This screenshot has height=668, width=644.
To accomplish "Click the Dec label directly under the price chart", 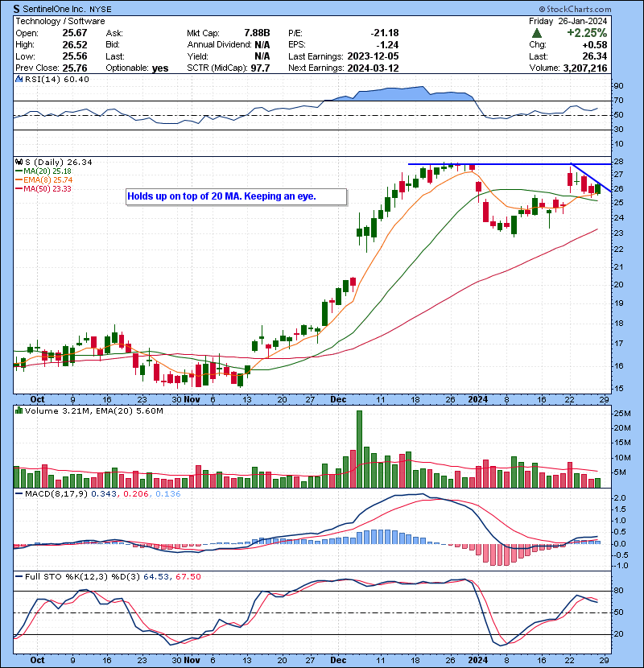I will 338,400.
